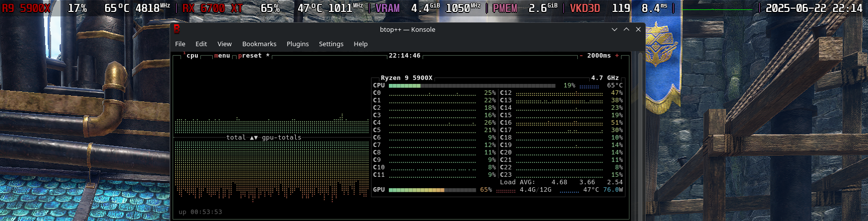Click the RX 6700 XT overlay label
The height and width of the screenshot is (221, 868).
[212, 8]
